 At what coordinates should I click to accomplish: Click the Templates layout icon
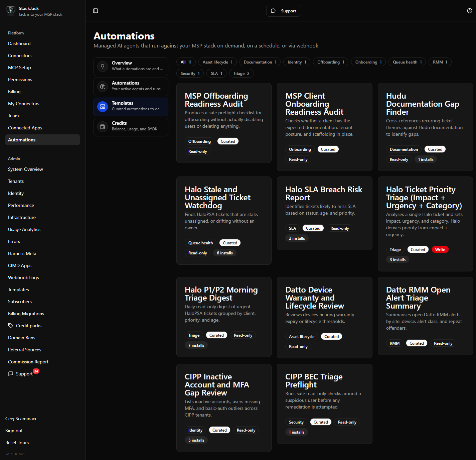(x=103, y=107)
